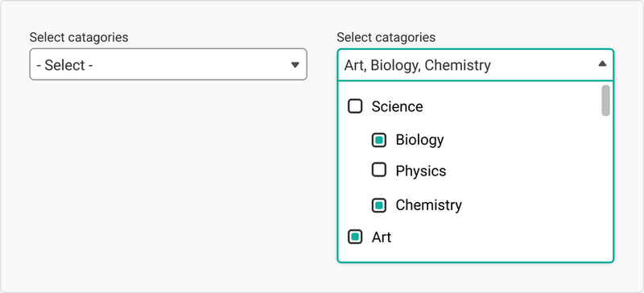Click the down arrow in left dropdown

[x=295, y=65]
